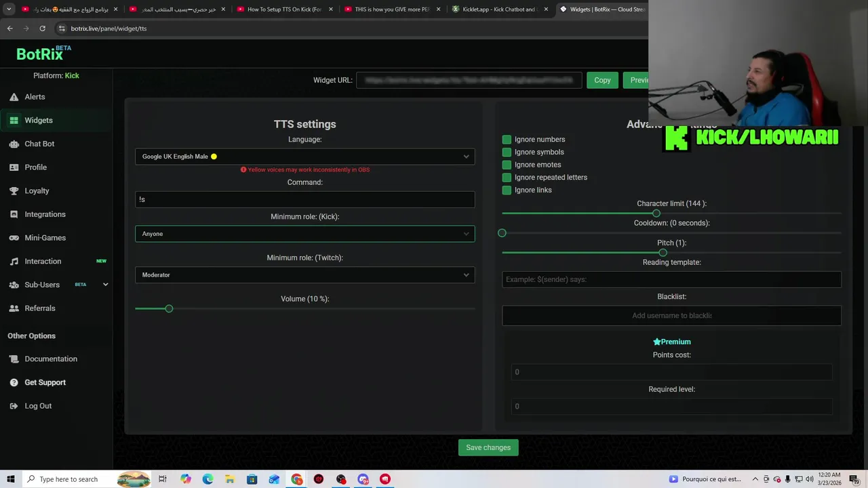Viewport: 868px width, 488px height.
Task: Click the Interaction music note icon
Action: tap(14, 262)
